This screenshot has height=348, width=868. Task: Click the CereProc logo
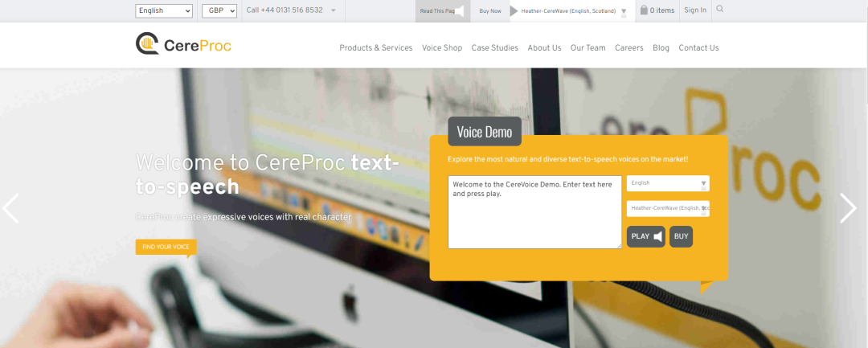183,43
